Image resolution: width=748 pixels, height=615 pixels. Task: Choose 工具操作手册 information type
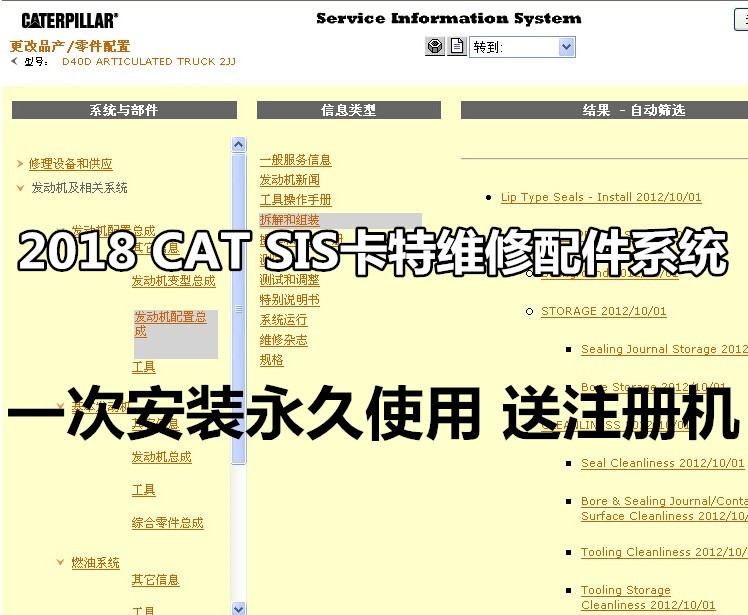tap(296, 200)
